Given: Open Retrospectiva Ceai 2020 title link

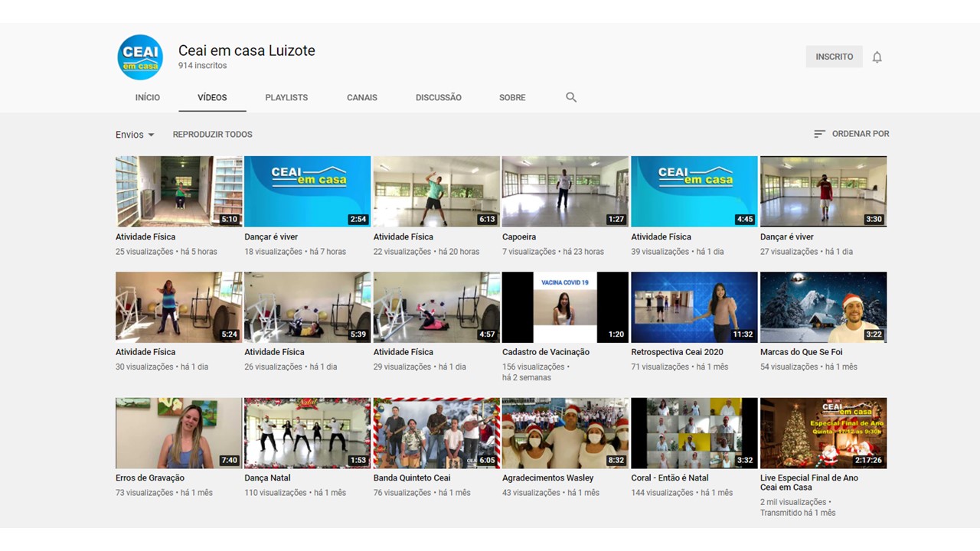Looking at the screenshot, I should click(677, 352).
